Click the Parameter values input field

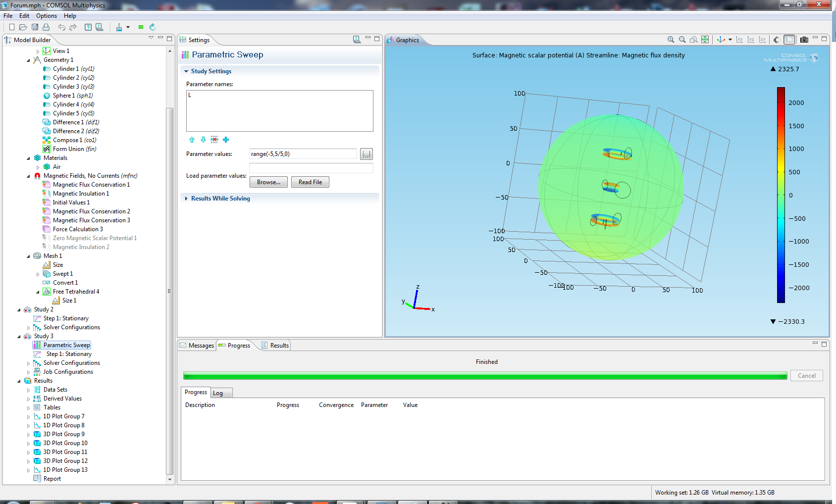click(303, 154)
